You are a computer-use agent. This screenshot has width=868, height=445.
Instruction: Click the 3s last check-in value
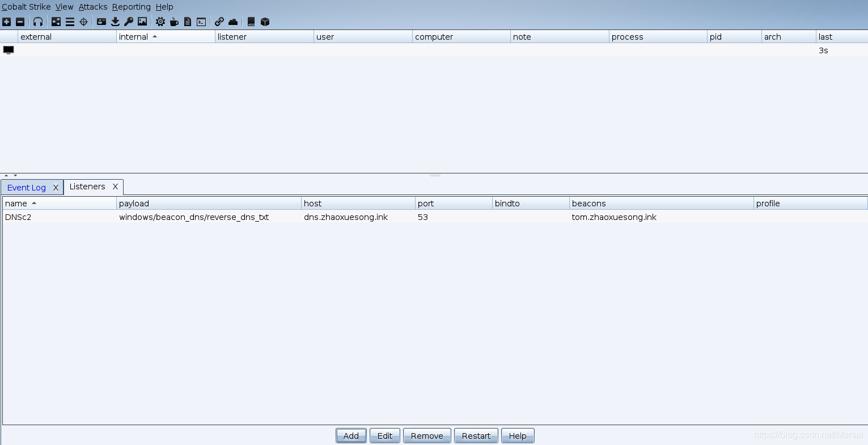[823, 50]
